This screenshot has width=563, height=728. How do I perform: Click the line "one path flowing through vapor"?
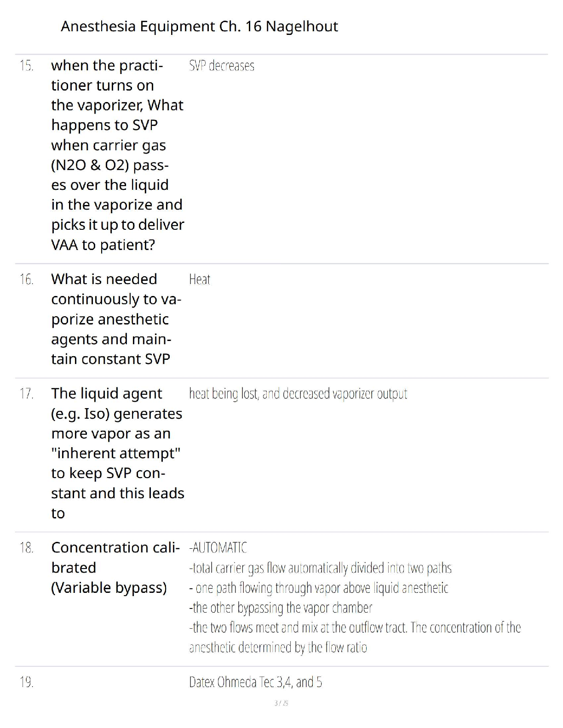319,588
